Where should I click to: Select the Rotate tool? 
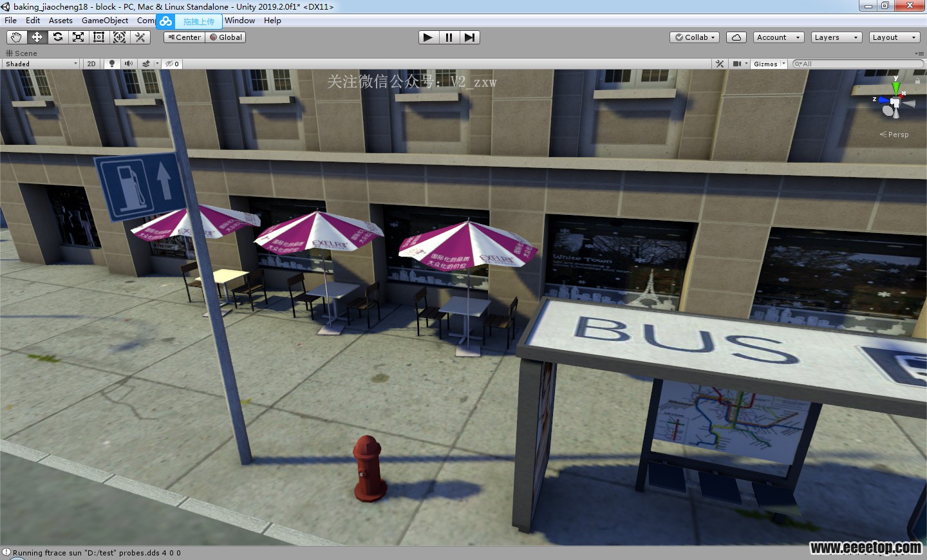[x=58, y=37]
